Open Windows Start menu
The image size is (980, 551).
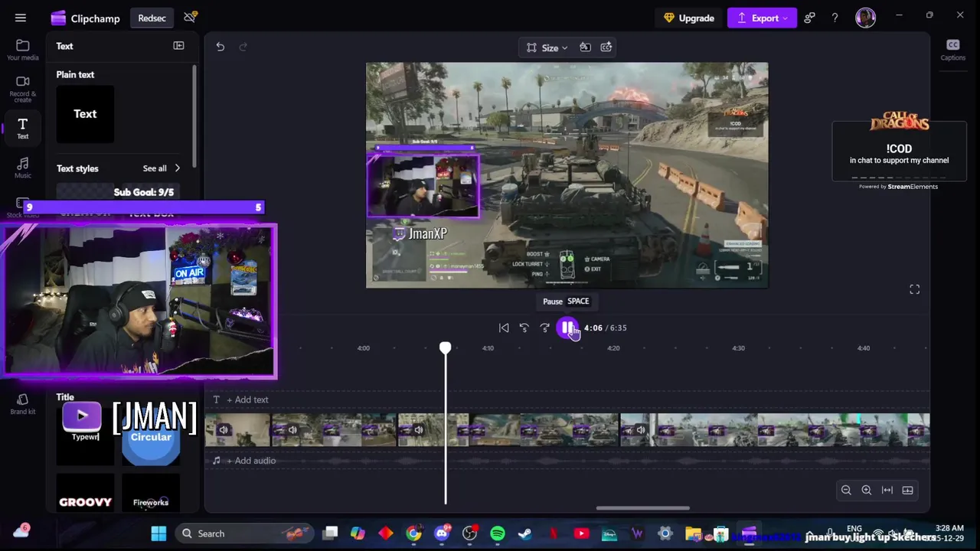158,533
